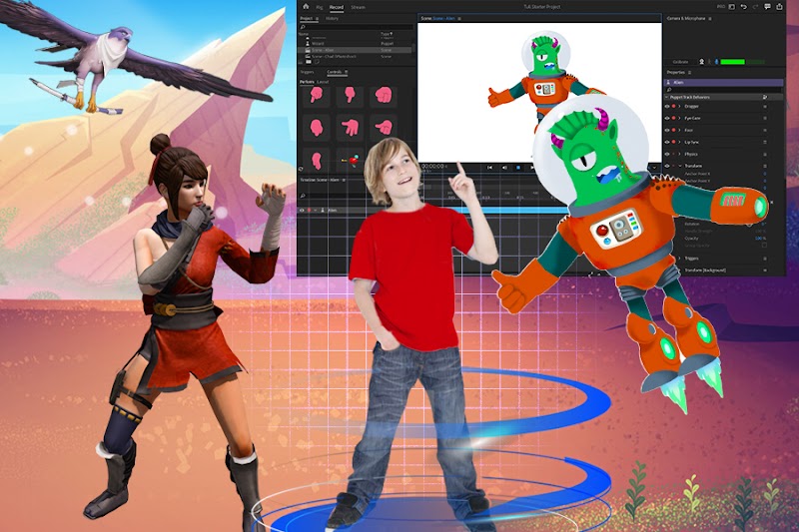
Task: Click the Project panel search field
Action: click(356, 27)
